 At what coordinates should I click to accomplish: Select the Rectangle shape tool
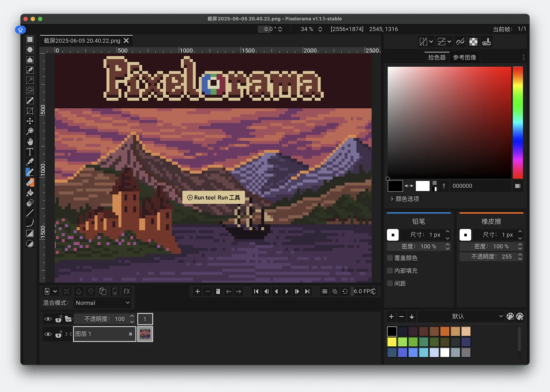pyautogui.click(x=30, y=234)
